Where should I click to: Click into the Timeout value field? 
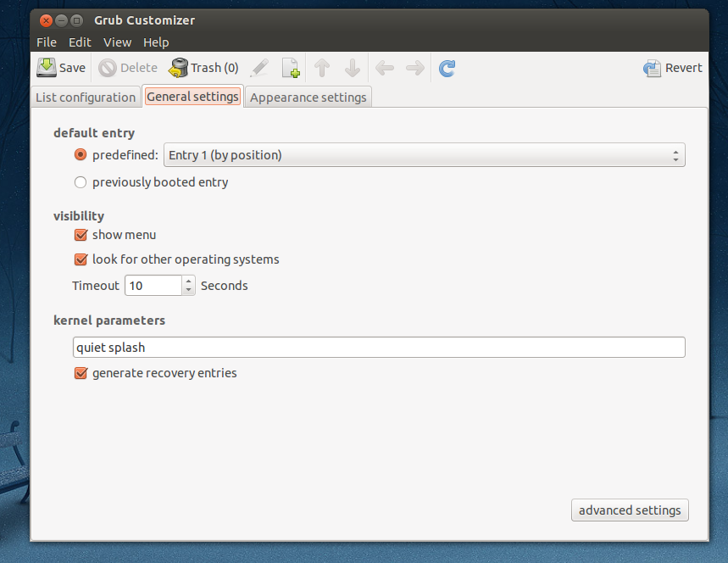tap(153, 285)
